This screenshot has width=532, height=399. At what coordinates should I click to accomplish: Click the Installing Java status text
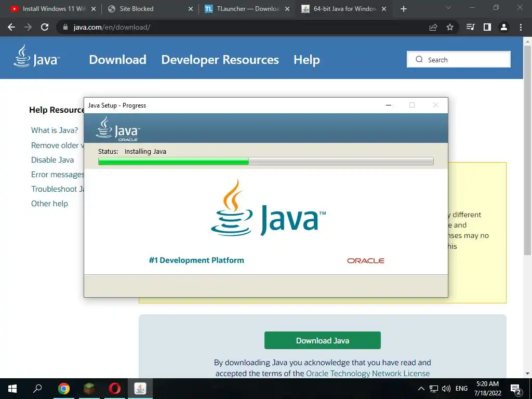pyautogui.click(x=145, y=151)
